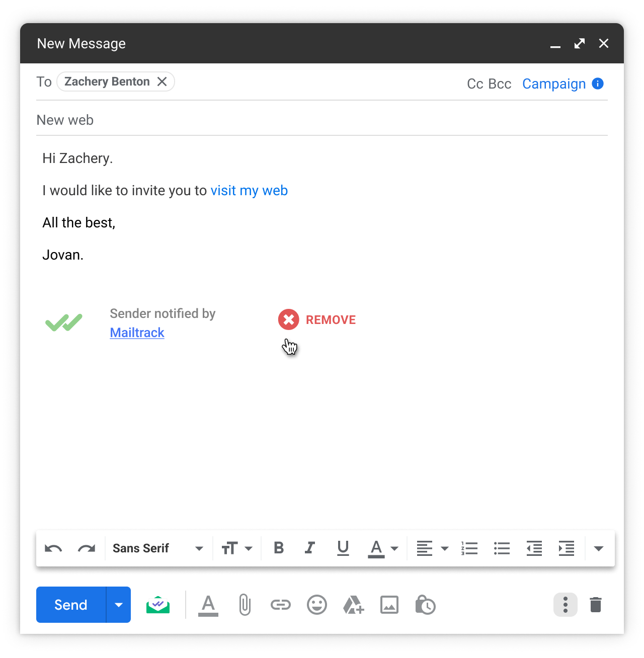Open the insert emoji picker
The width and height of the screenshot is (644, 658).
point(317,605)
